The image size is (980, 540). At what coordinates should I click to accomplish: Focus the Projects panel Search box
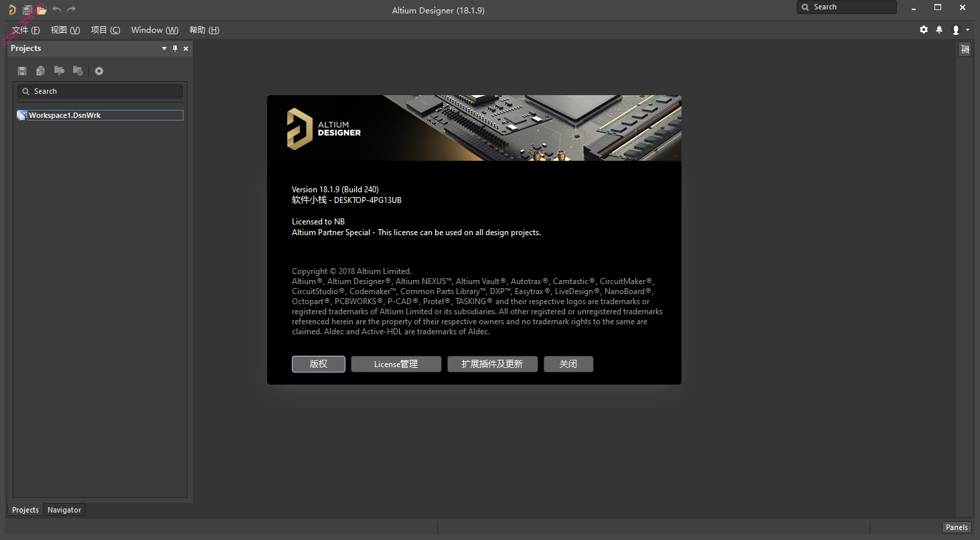coord(100,91)
